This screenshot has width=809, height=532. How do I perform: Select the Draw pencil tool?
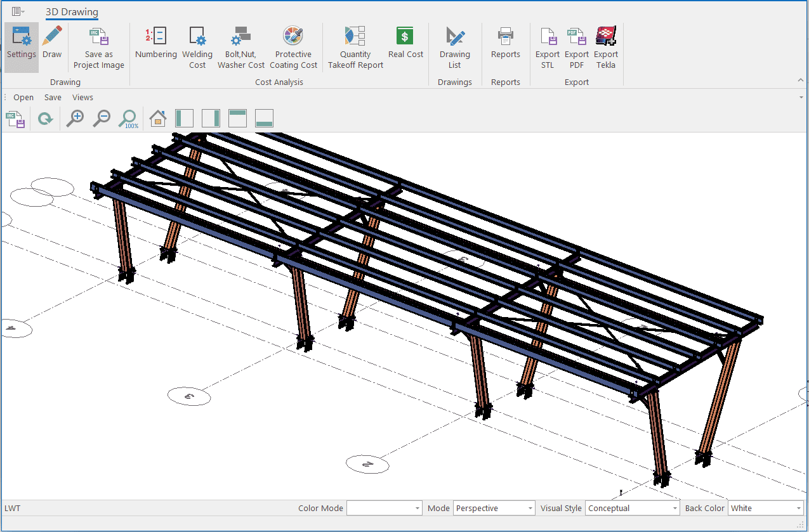tap(52, 43)
